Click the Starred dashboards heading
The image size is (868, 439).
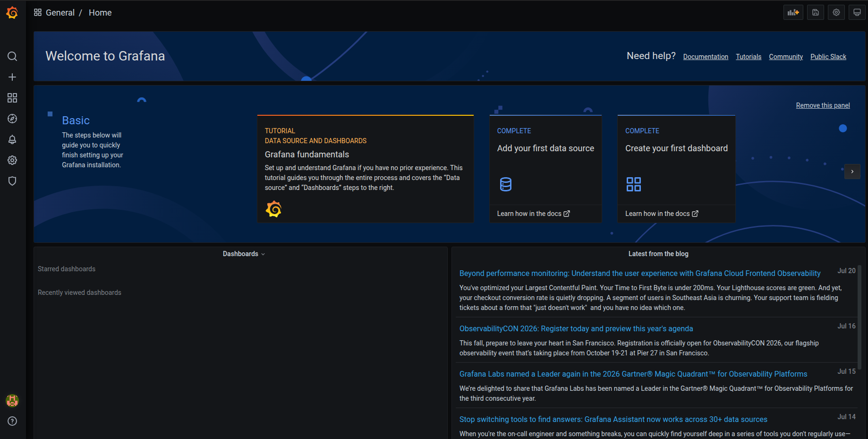coord(67,269)
